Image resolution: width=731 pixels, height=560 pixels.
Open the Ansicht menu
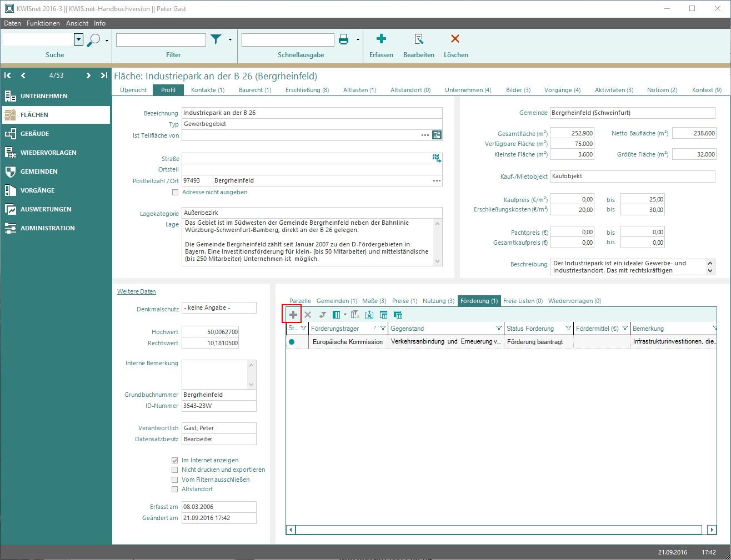[77, 23]
